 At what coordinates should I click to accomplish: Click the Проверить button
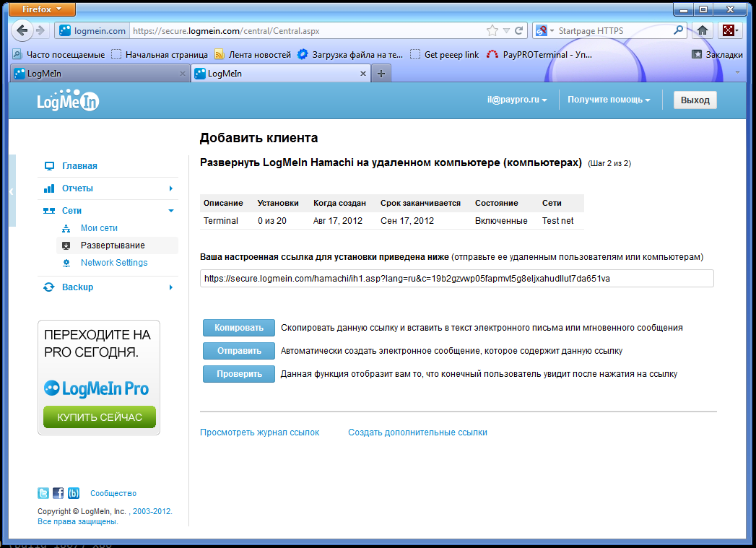tap(239, 374)
